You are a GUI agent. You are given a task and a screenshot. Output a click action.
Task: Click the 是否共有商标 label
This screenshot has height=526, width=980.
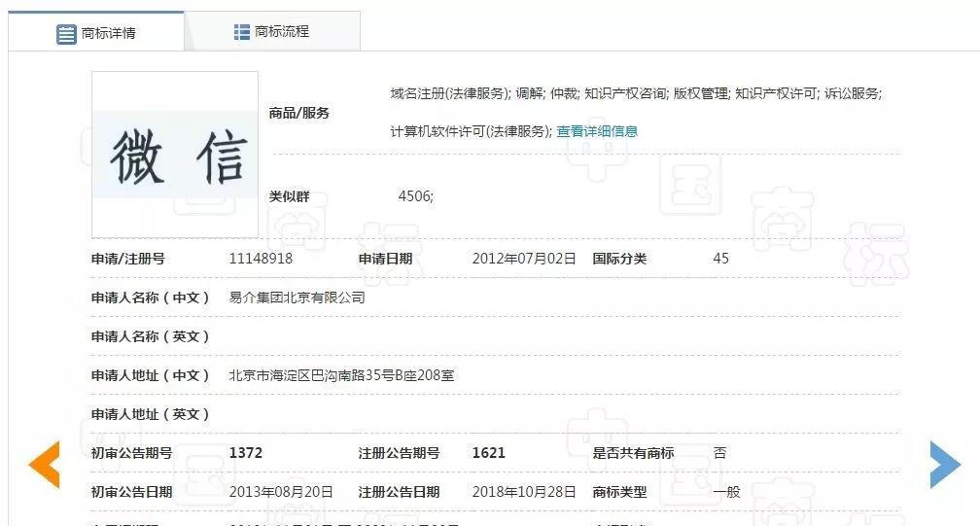[x=633, y=453]
